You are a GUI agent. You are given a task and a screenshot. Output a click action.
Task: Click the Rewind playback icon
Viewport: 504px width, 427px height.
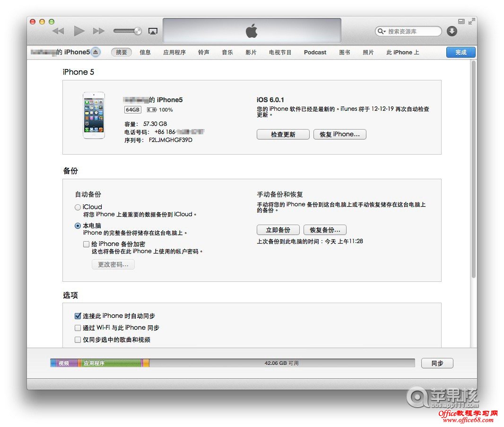tap(58, 30)
